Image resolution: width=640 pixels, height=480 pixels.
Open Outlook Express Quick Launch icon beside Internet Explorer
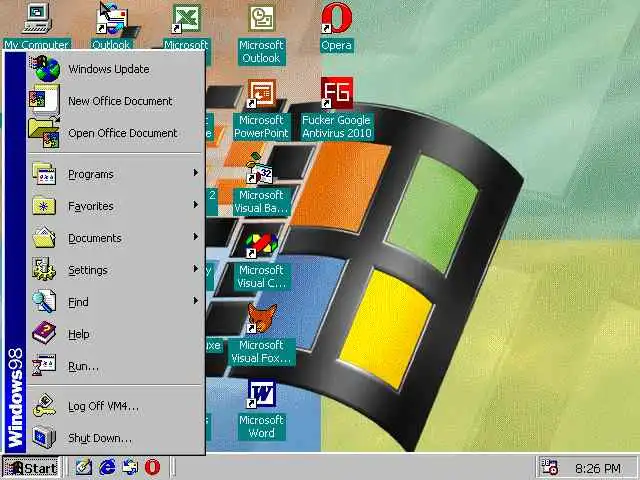(x=130, y=467)
